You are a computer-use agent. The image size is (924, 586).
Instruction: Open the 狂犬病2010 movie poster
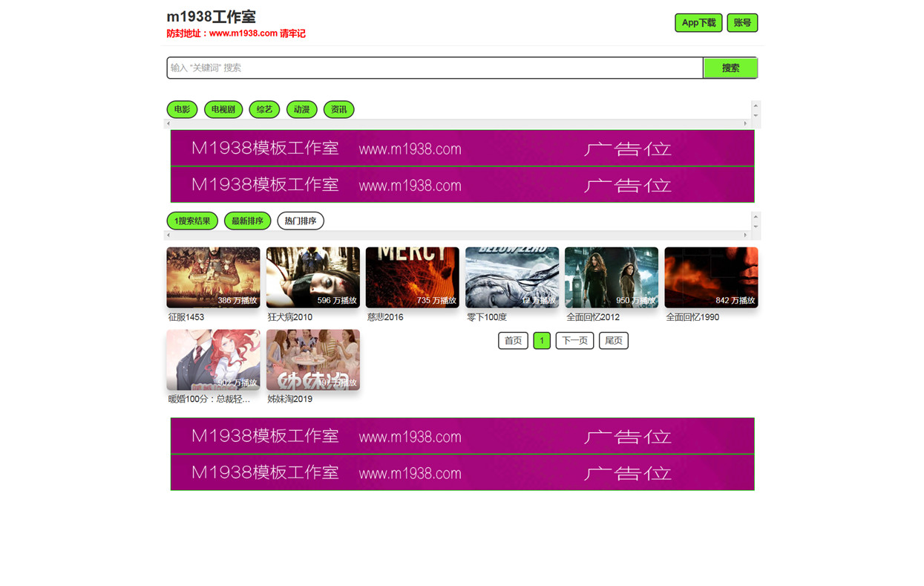pyautogui.click(x=312, y=278)
